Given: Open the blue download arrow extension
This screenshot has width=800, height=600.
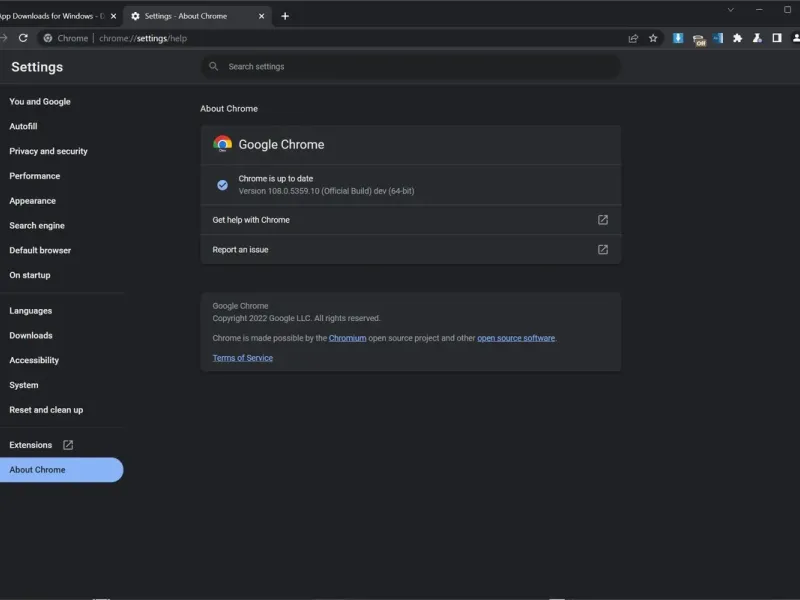Looking at the screenshot, I should click(678, 38).
